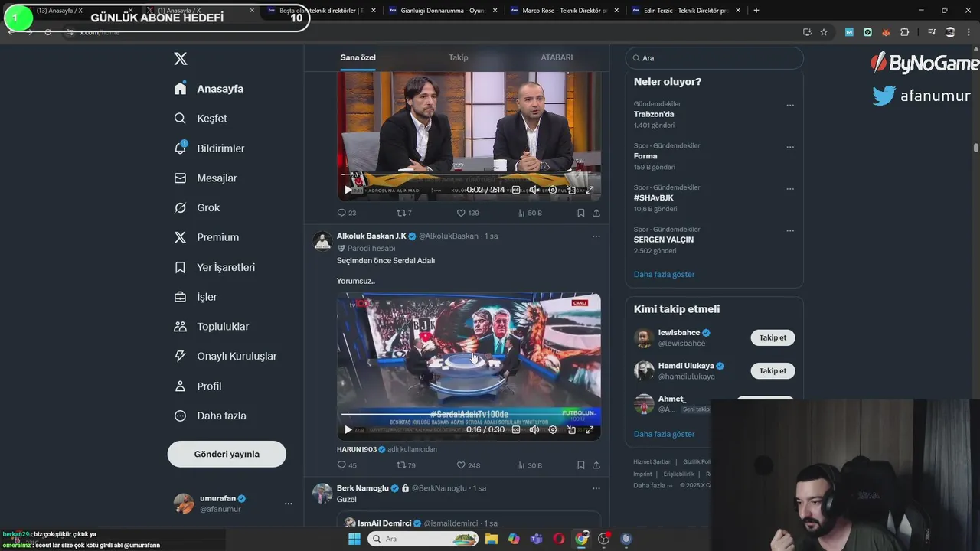Toggle captions on the 2:14 video
The image size is (980, 551).
point(516,190)
